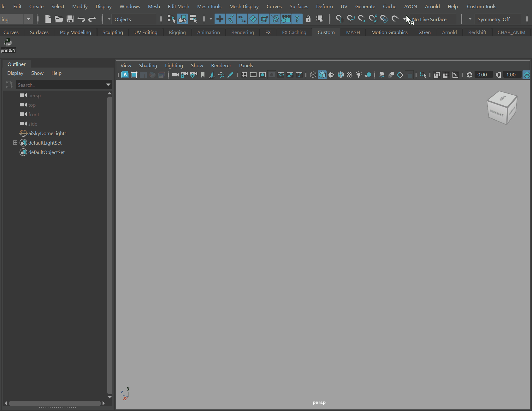Enable smooth shade all cube icon
532x411 pixels.
[x=322, y=75]
